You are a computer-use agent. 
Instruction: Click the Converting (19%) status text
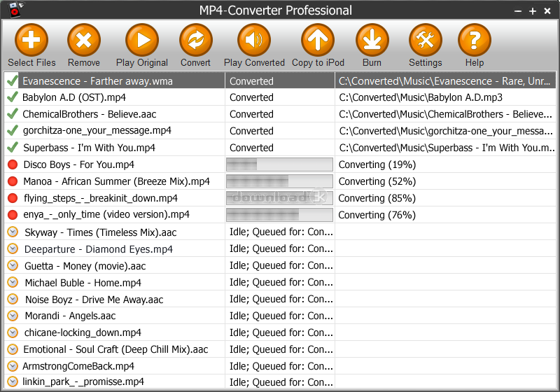377,164
